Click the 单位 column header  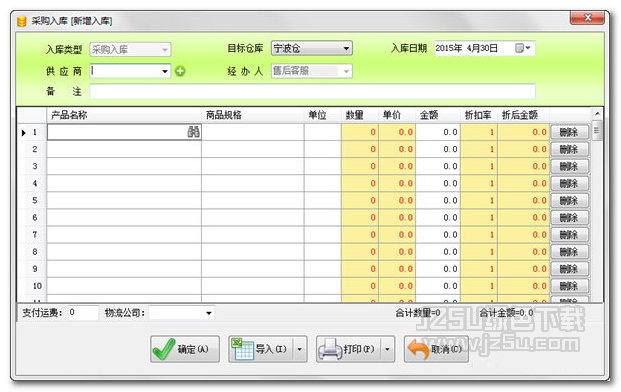point(322,115)
